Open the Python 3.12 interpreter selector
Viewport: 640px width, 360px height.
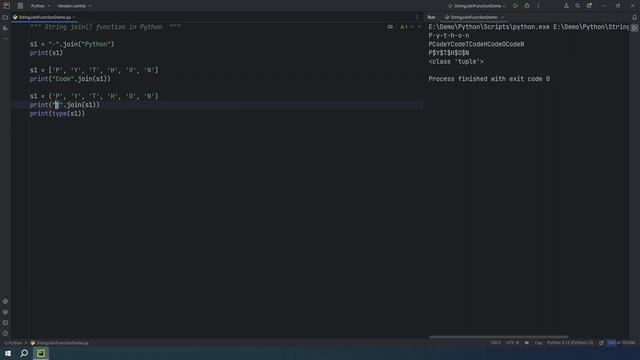click(x=570, y=343)
